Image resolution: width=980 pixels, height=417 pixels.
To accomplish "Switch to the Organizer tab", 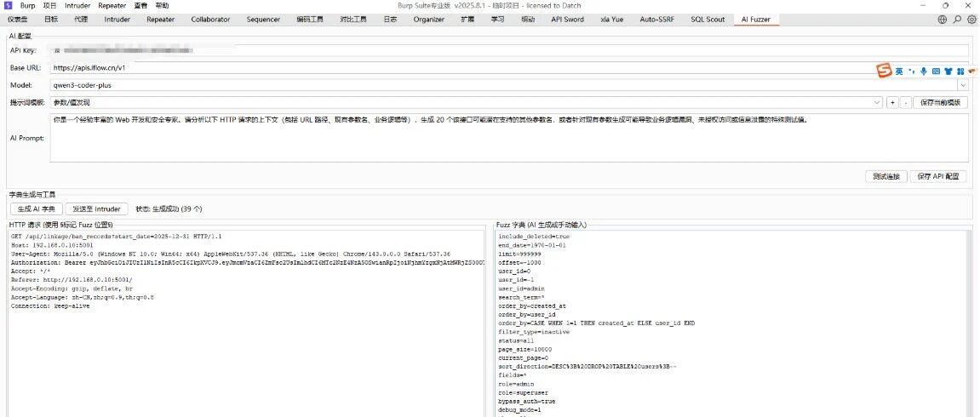I will click(429, 20).
